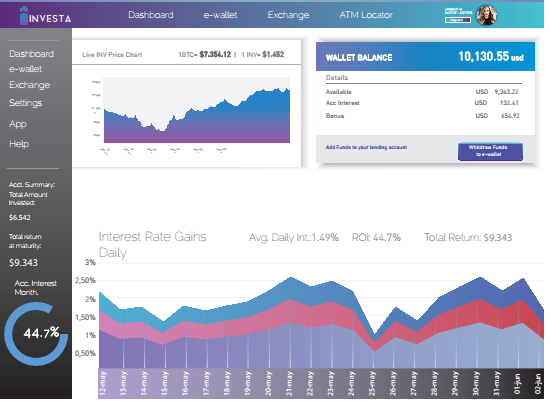Click the WALLET BALANCE heading
Viewport: 550px width, 404px height.
(359, 58)
